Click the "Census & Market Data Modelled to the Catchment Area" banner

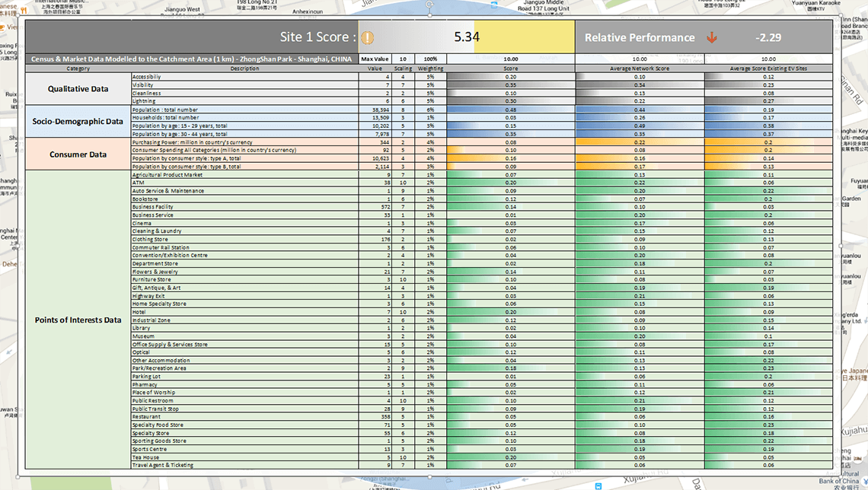click(192, 59)
